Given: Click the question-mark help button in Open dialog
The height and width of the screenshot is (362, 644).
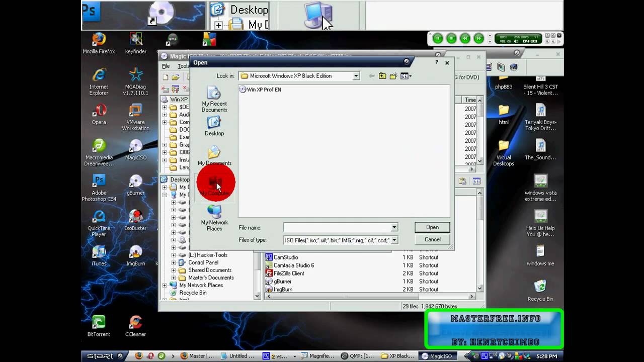Looking at the screenshot, I should point(436,62).
